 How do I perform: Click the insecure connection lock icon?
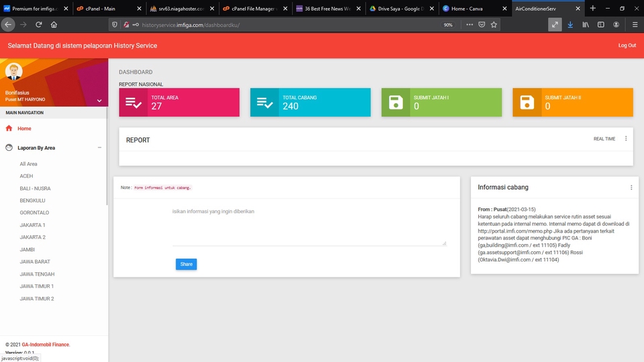(x=126, y=25)
